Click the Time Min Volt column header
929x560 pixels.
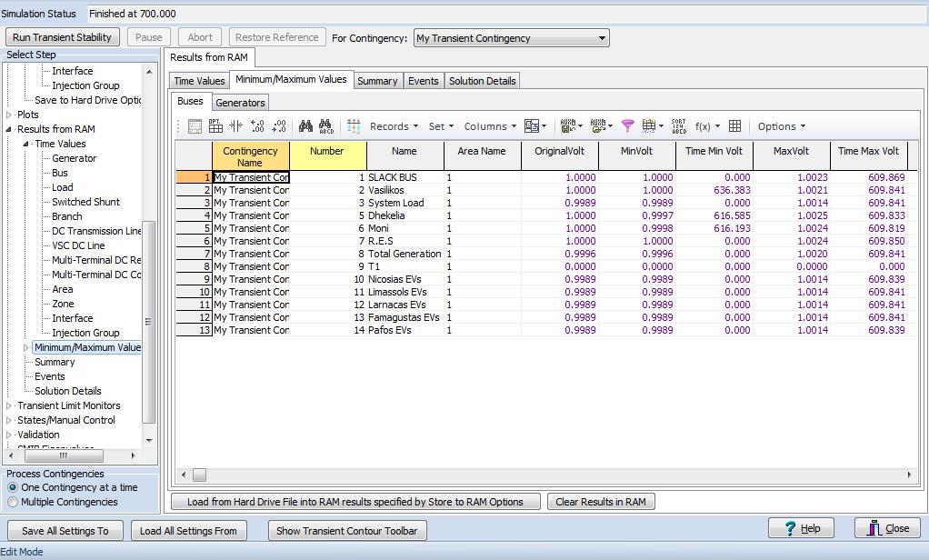tap(714, 156)
